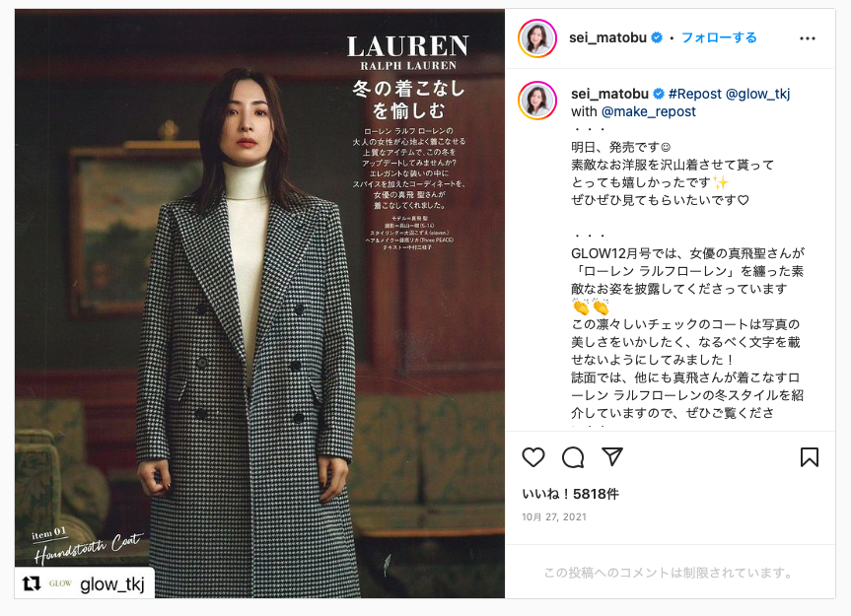Open @glow_tkj mention in caption
Image resolution: width=851 pixels, height=616 pixels.
757,94
